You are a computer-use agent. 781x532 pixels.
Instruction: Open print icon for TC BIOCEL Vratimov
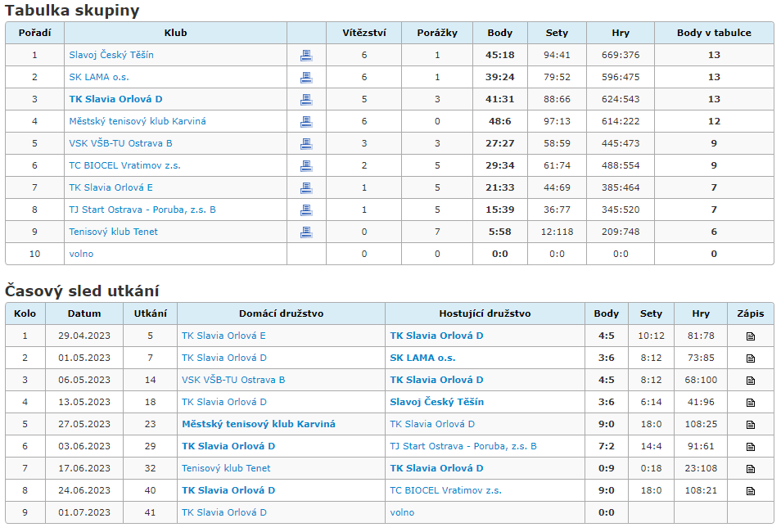(x=306, y=166)
